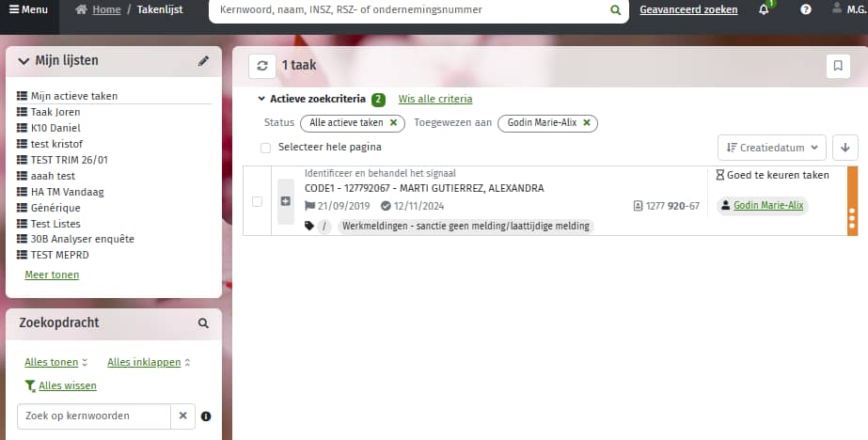Viewport: 868px width, 440px height.
Task: Click the green magnifier search icon
Action: click(616, 10)
